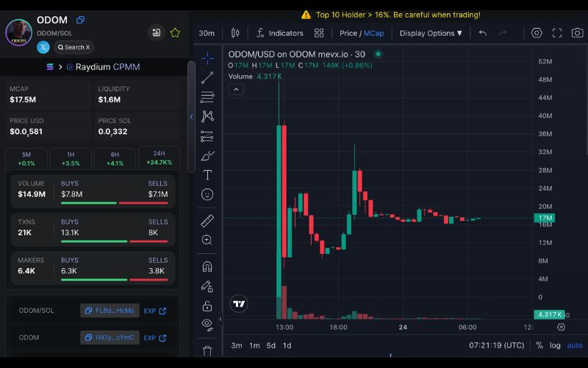Click the 07:21:19 (UTC) timezone
This screenshot has width=588, height=368.
[x=497, y=345]
